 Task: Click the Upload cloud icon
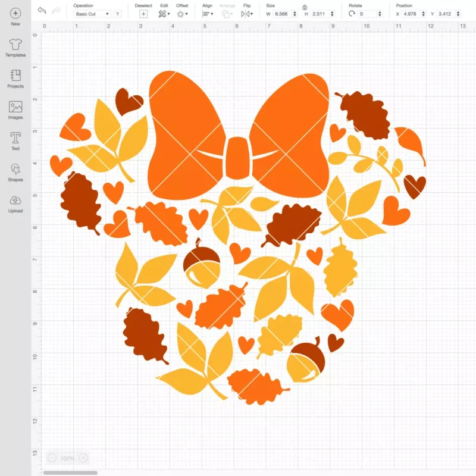[x=15, y=201]
